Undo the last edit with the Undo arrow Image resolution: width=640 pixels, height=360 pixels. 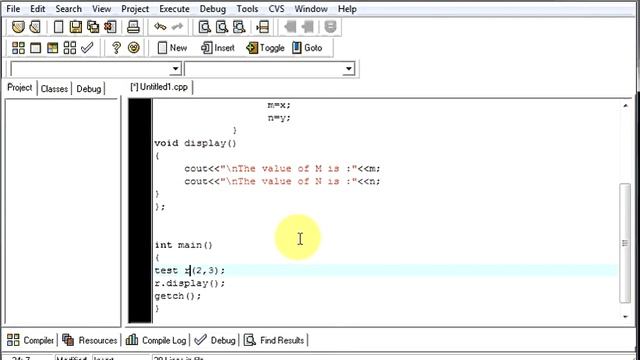(x=160, y=27)
